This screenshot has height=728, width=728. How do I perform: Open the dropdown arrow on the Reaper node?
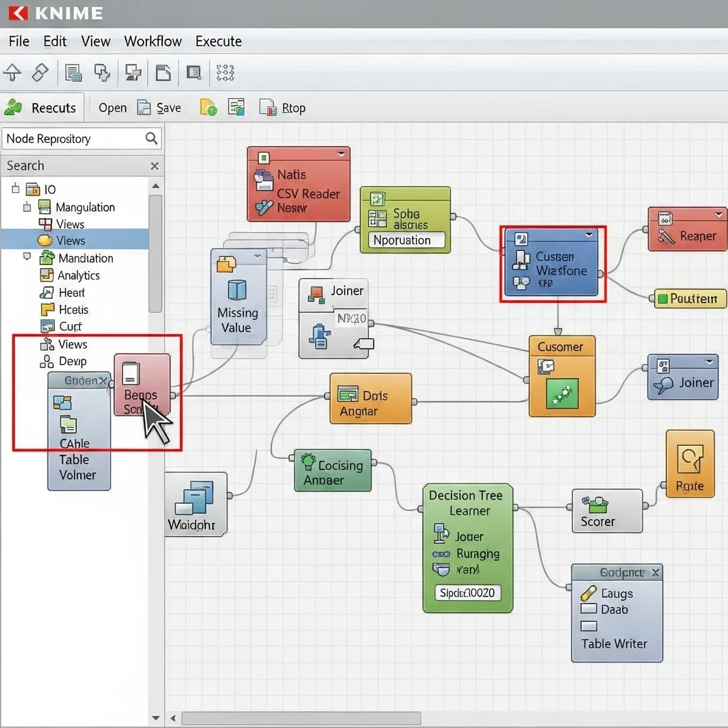[x=719, y=213]
